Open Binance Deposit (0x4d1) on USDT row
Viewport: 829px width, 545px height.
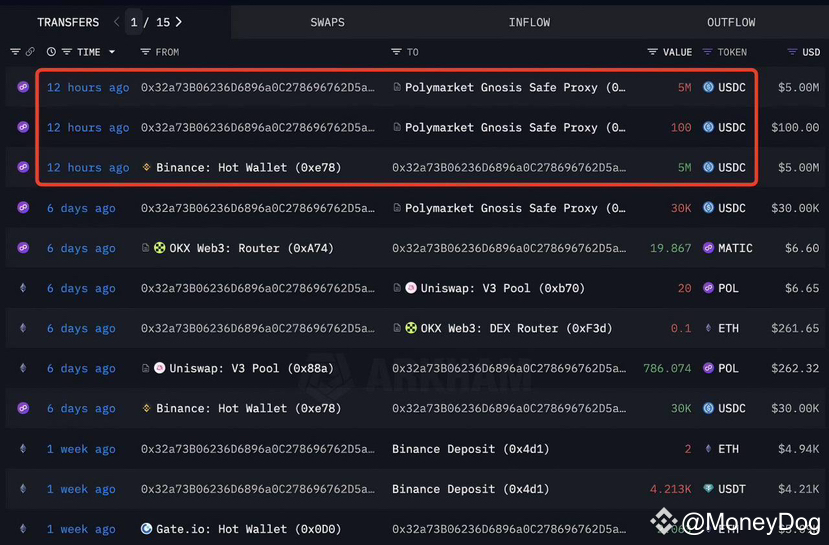[x=471, y=489]
